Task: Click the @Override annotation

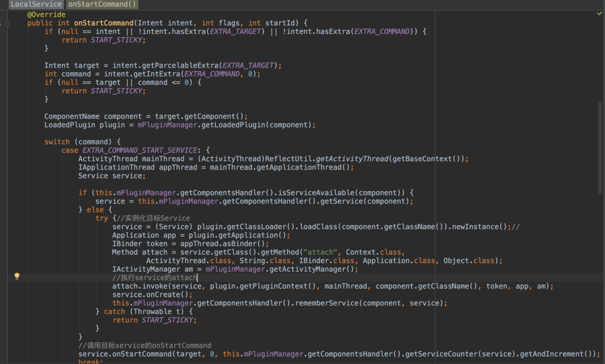Action: click(x=46, y=15)
